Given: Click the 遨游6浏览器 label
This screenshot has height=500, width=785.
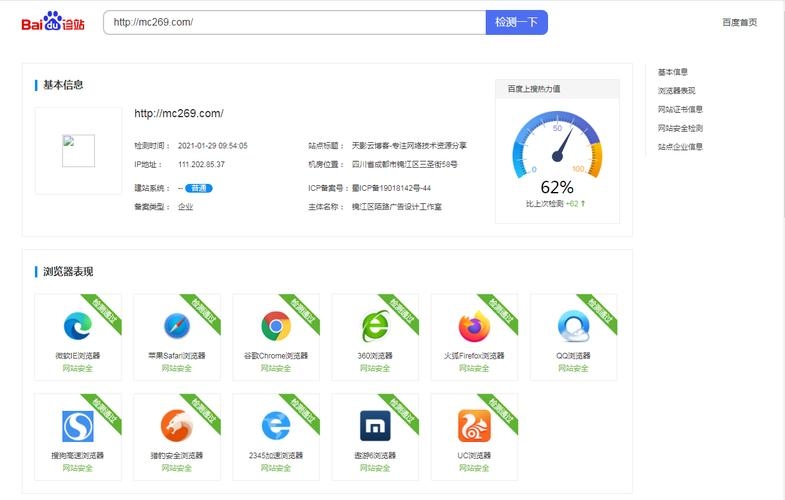Looking at the screenshot, I should [x=375, y=455].
